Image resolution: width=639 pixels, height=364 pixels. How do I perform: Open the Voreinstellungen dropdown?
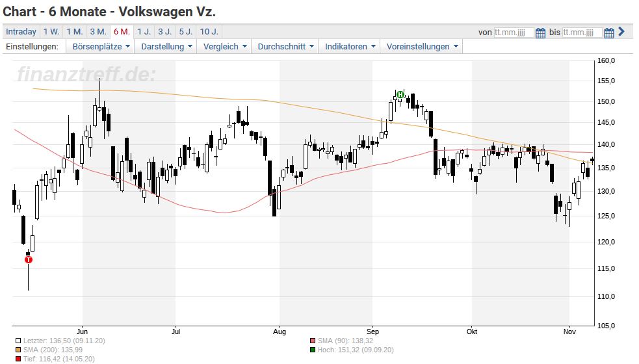tap(422, 46)
